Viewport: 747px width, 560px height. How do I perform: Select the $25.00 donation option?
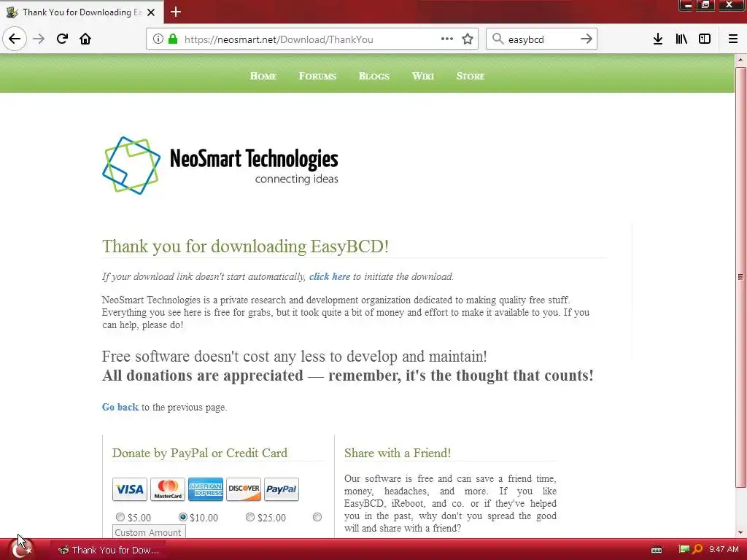(x=250, y=517)
